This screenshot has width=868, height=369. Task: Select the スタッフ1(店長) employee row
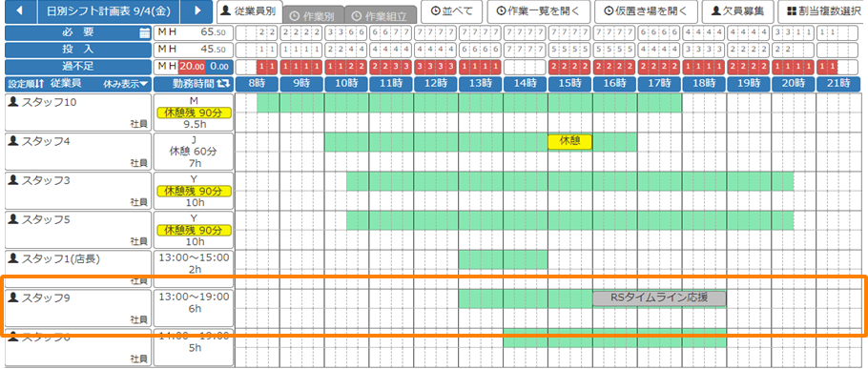point(78,268)
